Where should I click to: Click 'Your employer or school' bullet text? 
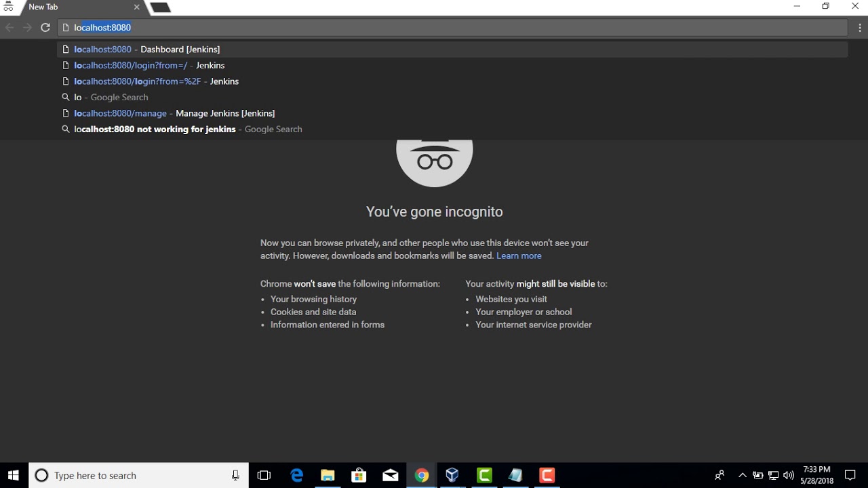pos(524,312)
